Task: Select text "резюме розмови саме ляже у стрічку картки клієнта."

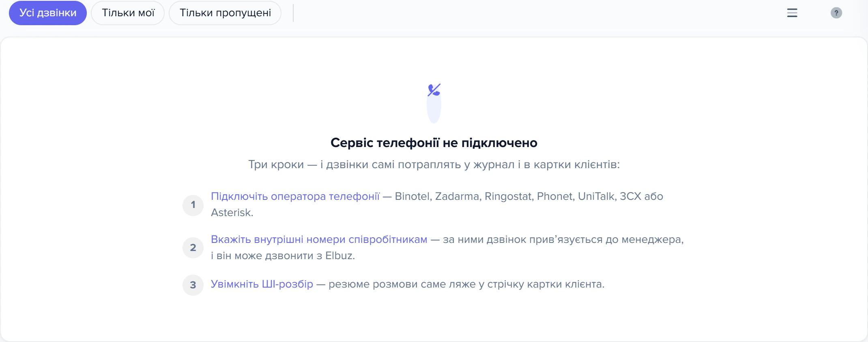Action: pos(466,284)
